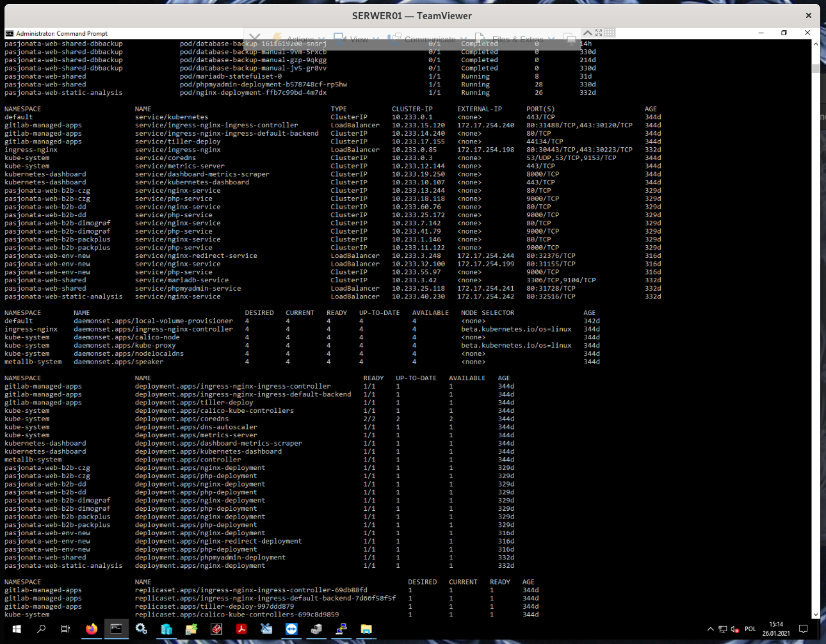The width and height of the screenshot is (826, 644).
Task: Click external IP 172.17.254.240
Action: [485, 125]
